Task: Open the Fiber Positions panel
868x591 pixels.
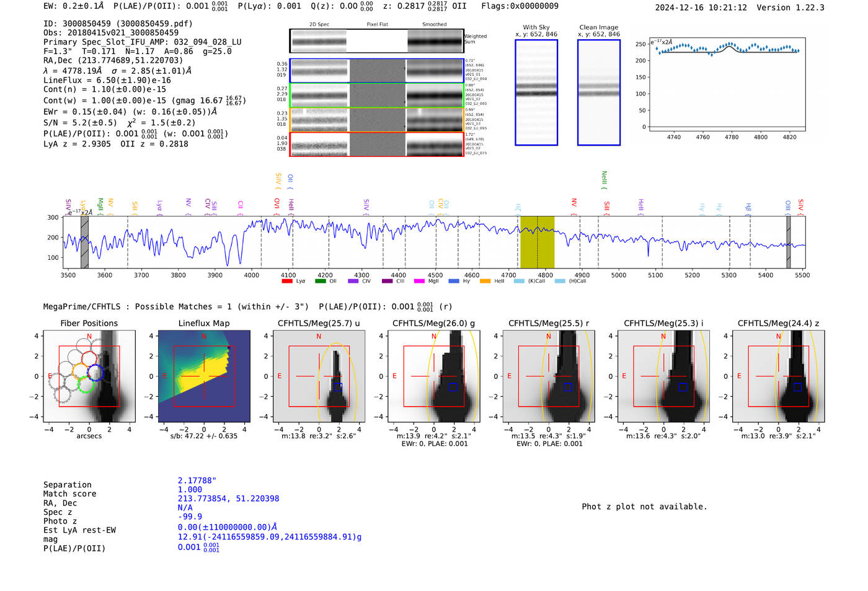Action: point(89,376)
